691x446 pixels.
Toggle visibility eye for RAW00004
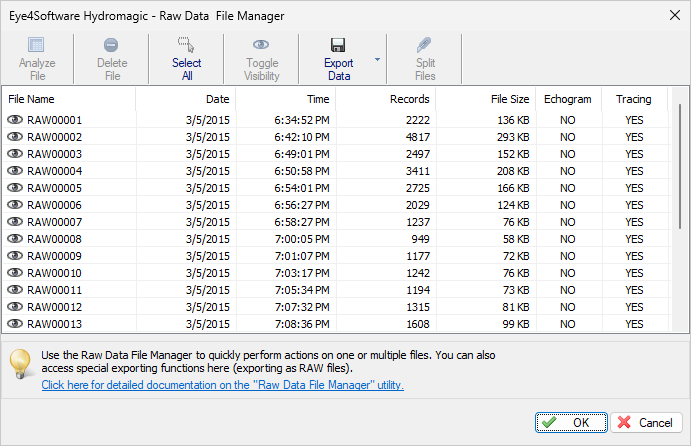(15, 171)
